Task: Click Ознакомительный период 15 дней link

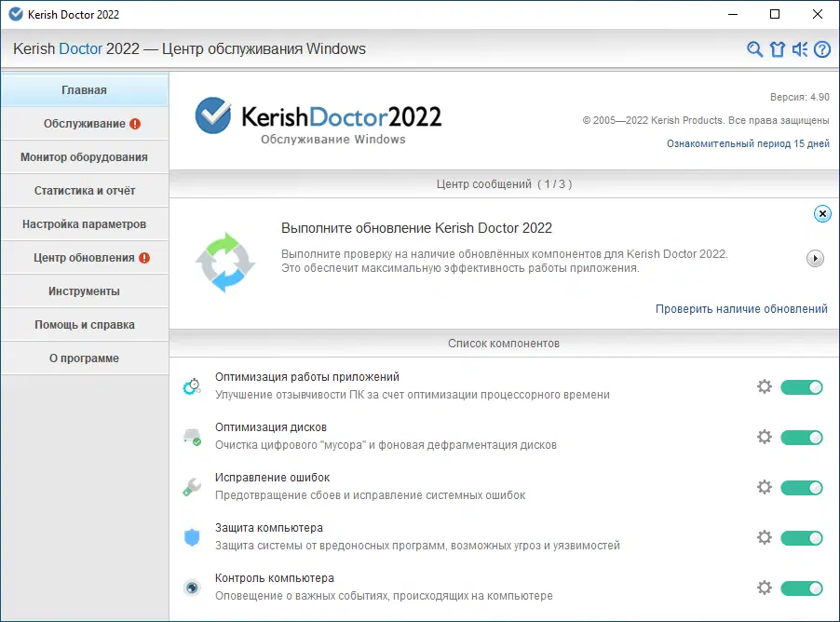Action: click(x=748, y=143)
